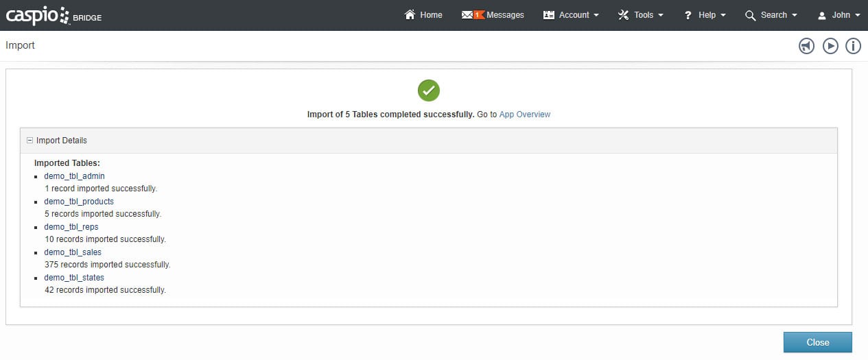Open the demo_tbl_products table link
Viewport: 868px width, 360px height.
(79, 202)
